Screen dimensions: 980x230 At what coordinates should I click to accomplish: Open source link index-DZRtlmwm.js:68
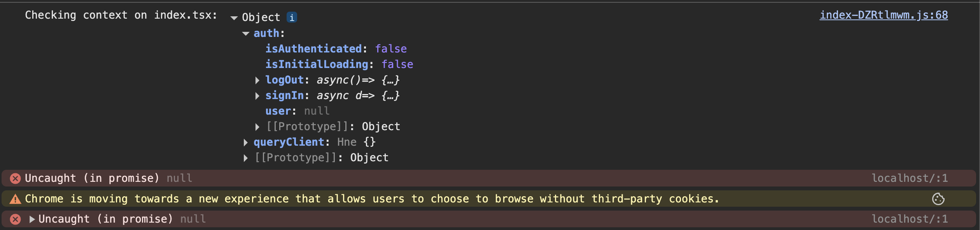pyautogui.click(x=884, y=15)
